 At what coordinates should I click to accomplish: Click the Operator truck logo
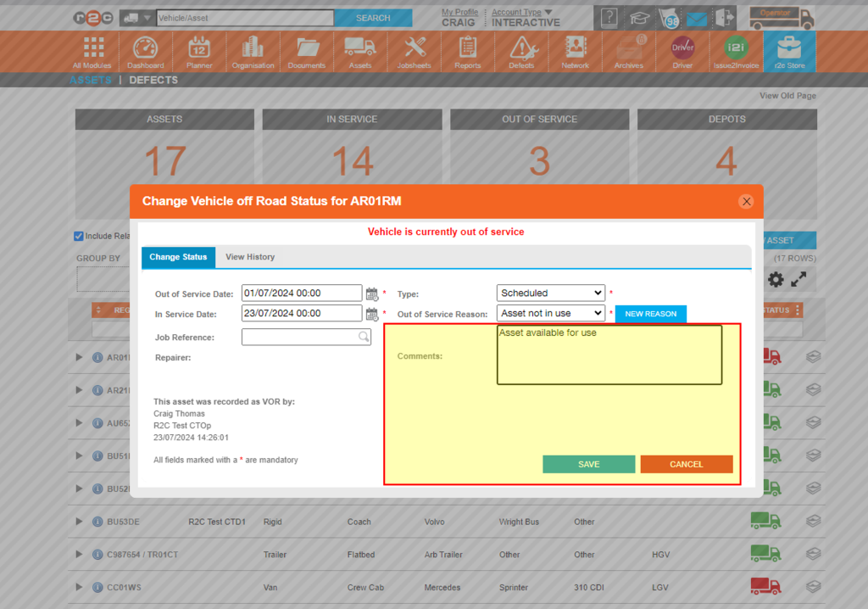[781, 17]
